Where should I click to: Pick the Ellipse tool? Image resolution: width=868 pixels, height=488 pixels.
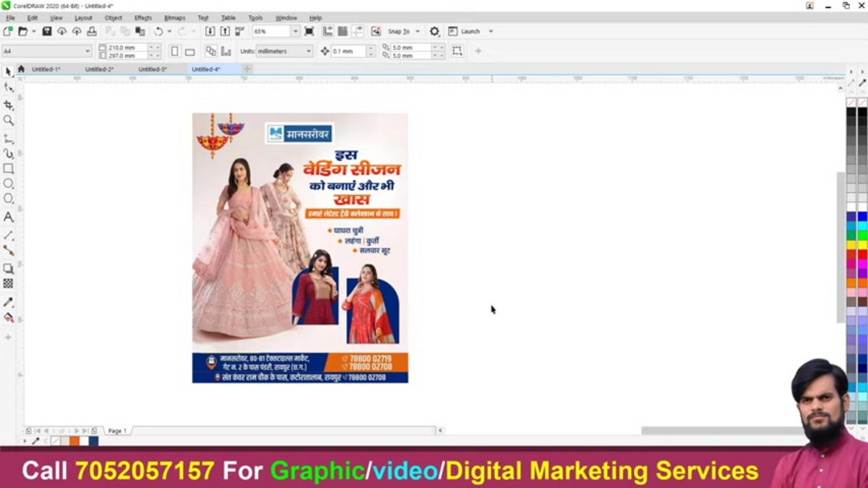8,184
